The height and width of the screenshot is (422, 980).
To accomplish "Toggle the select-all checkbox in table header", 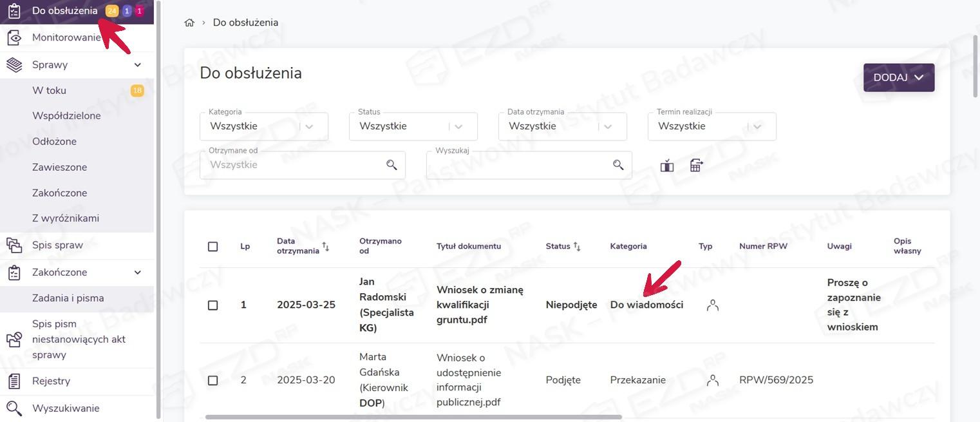I will click(x=213, y=247).
